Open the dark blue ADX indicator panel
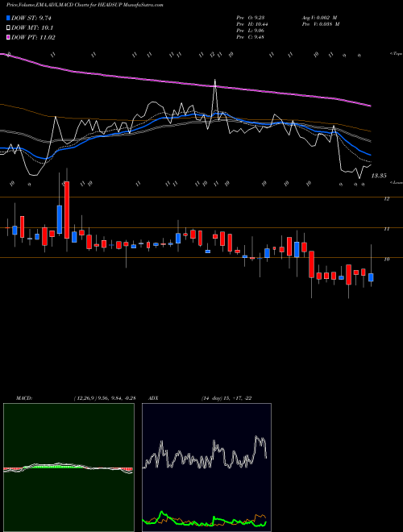Image resolution: width=403 pixels, height=532 pixels. [206, 468]
